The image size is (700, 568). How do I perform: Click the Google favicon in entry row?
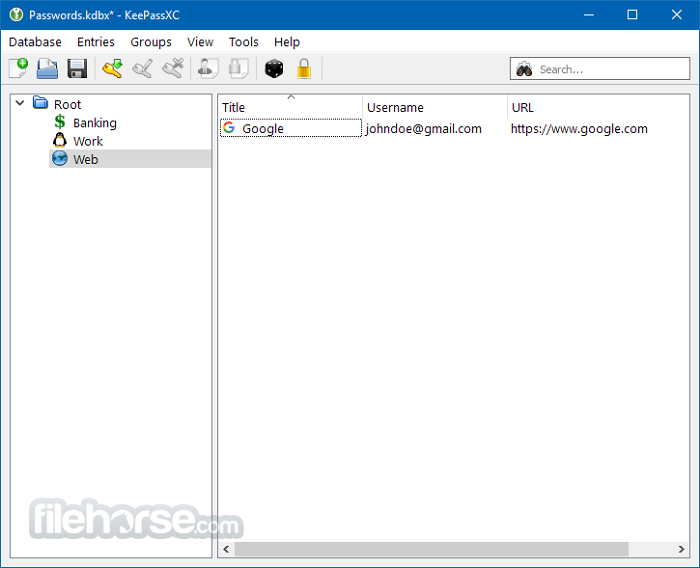tap(229, 128)
